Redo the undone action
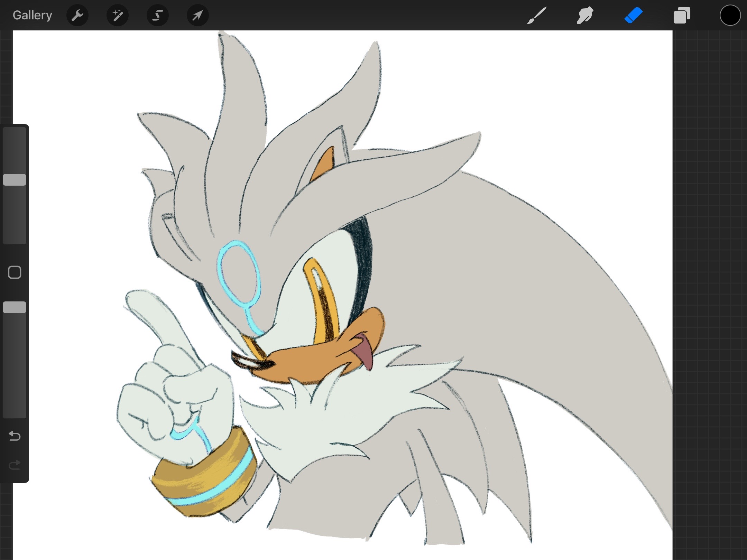Image resolution: width=747 pixels, height=560 pixels. [x=15, y=465]
